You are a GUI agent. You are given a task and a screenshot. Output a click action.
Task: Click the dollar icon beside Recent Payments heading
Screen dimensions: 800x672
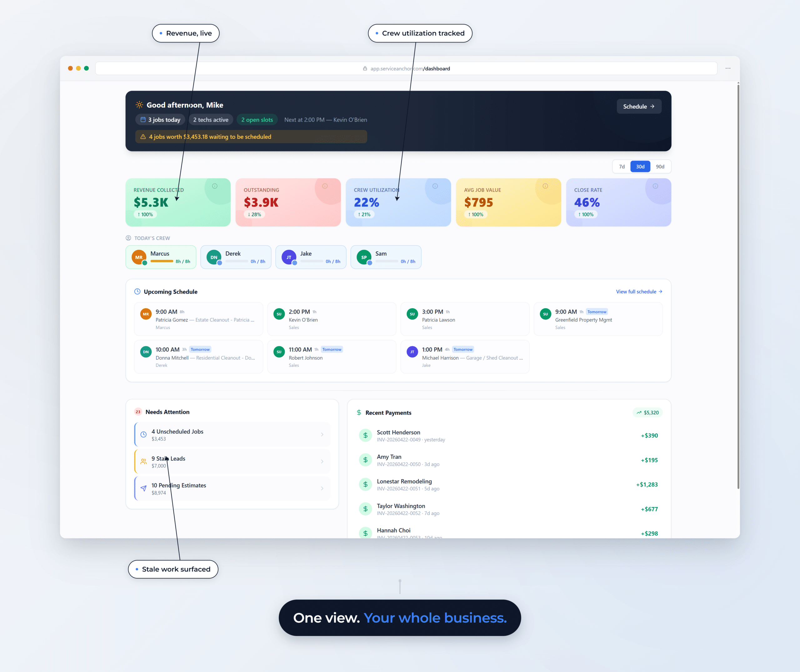pyautogui.click(x=359, y=413)
